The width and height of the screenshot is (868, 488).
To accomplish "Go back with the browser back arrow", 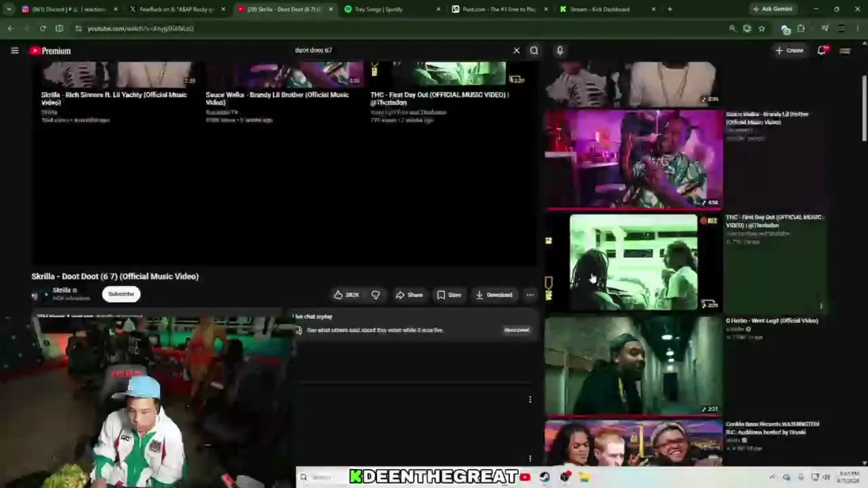I will [10, 28].
